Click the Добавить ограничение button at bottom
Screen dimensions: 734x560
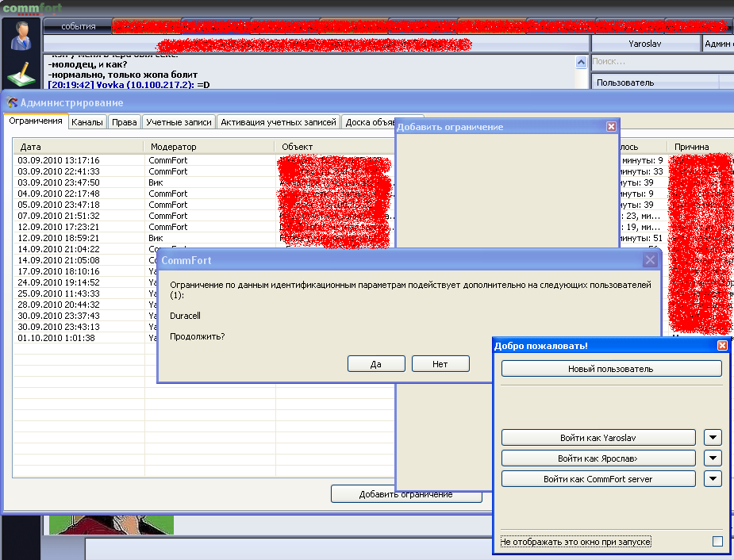tap(405, 494)
